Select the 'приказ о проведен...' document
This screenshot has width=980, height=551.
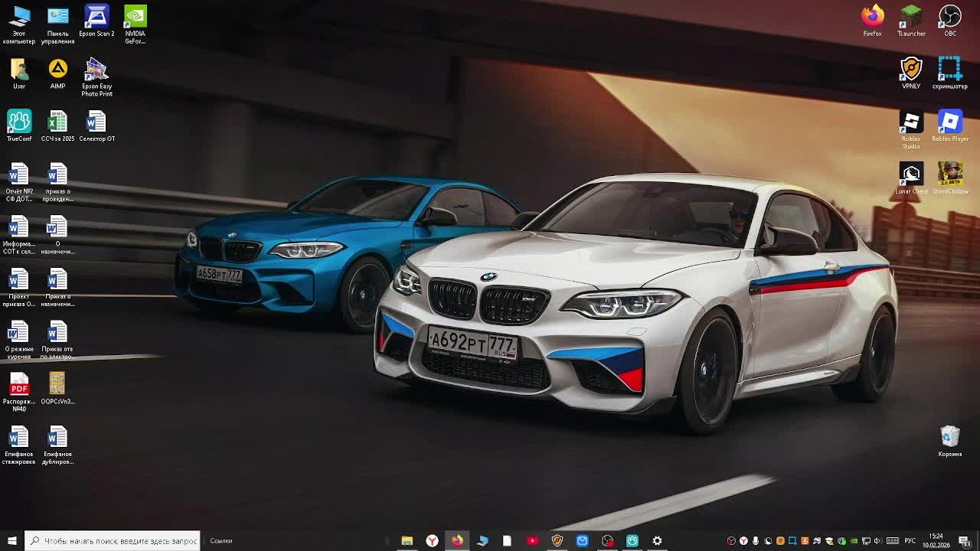click(57, 182)
